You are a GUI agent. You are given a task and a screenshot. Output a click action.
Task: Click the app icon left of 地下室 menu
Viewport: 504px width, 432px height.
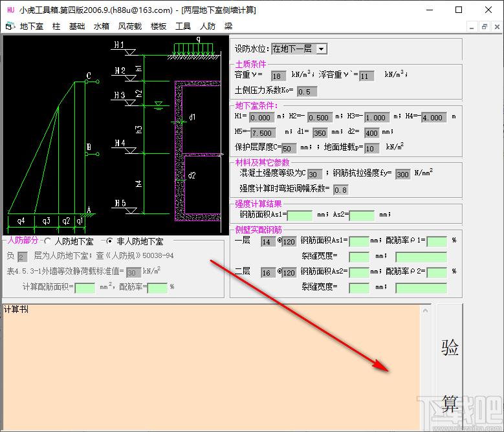pos(10,26)
